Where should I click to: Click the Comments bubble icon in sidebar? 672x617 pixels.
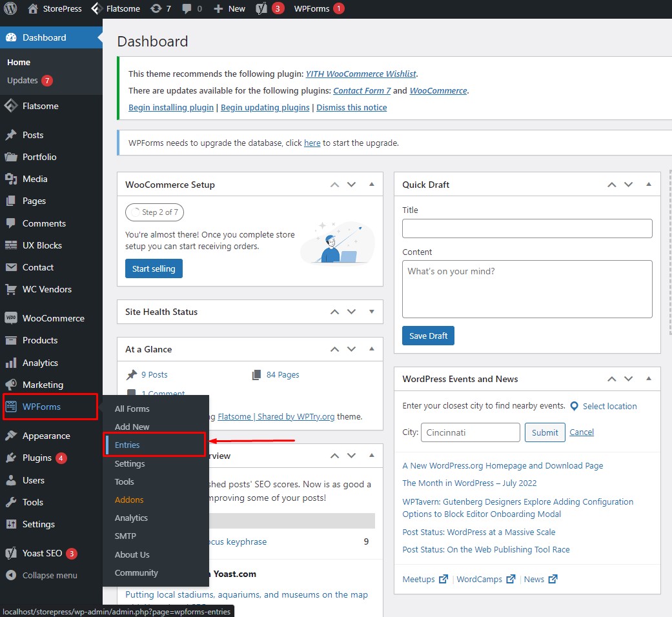click(x=11, y=223)
